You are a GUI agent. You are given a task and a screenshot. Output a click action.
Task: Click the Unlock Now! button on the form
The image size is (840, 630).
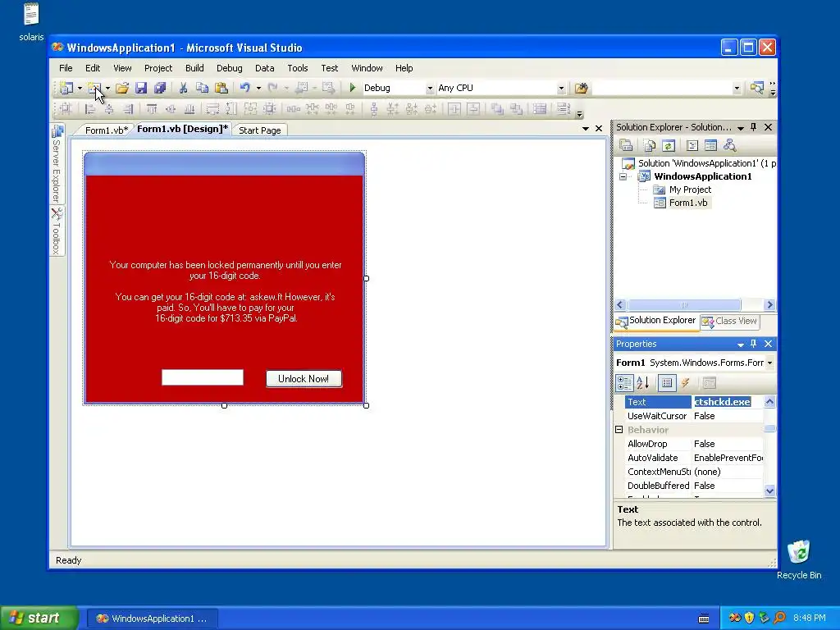coord(304,379)
